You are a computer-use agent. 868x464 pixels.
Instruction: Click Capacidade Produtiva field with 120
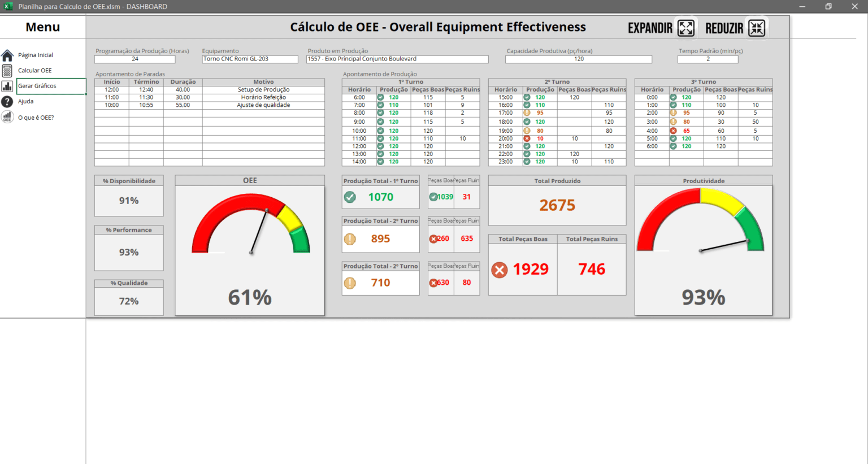[x=579, y=59]
